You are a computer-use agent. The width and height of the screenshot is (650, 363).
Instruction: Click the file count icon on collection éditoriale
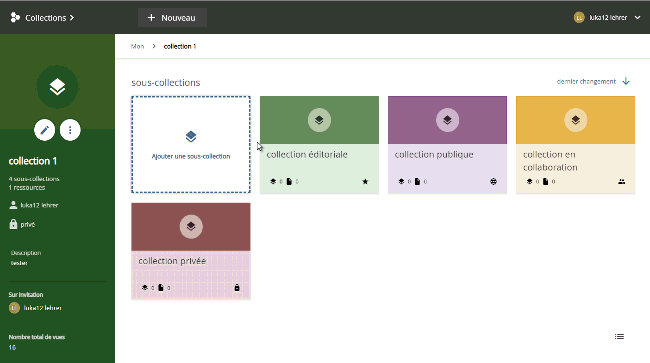[x=289, y=182]
